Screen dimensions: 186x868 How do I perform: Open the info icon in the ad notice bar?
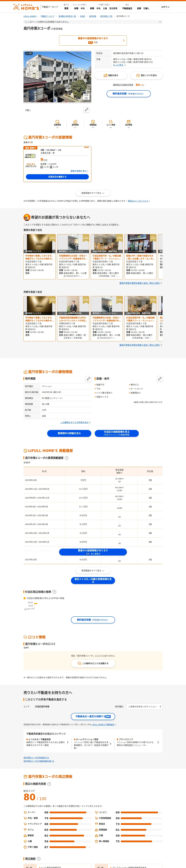(x=26, y=22)
